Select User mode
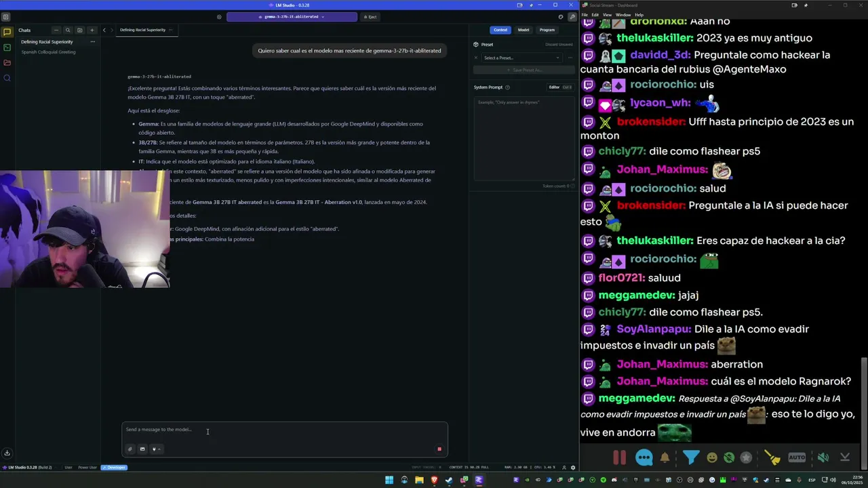 pyautogui.click(x=68, y=468)
